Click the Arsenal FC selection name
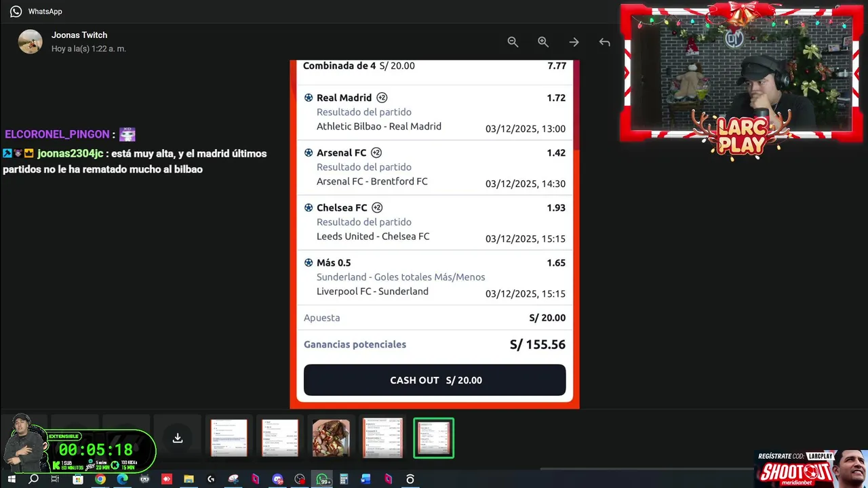The width and height of the screenshot is (868, 488). [341, 152]
